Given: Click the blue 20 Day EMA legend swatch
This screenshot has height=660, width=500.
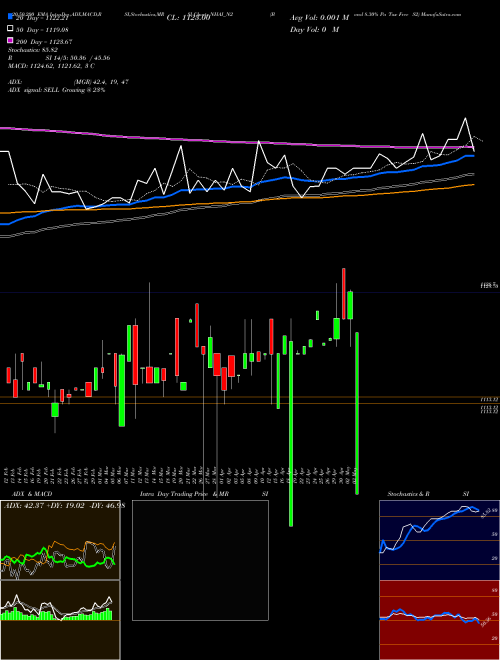Looking at the screenshot, I should [x=10, y=17].
